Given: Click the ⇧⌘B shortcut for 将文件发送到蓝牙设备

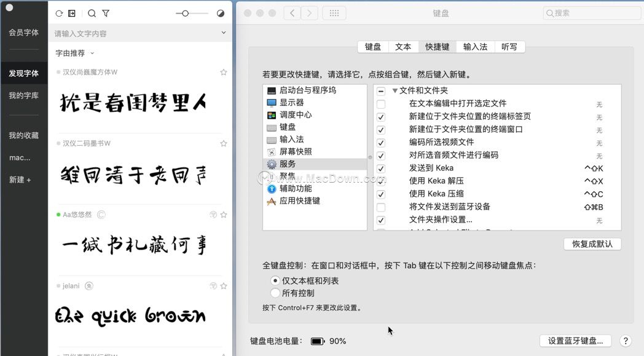Looking at the screenshot, I should point(594,207).
